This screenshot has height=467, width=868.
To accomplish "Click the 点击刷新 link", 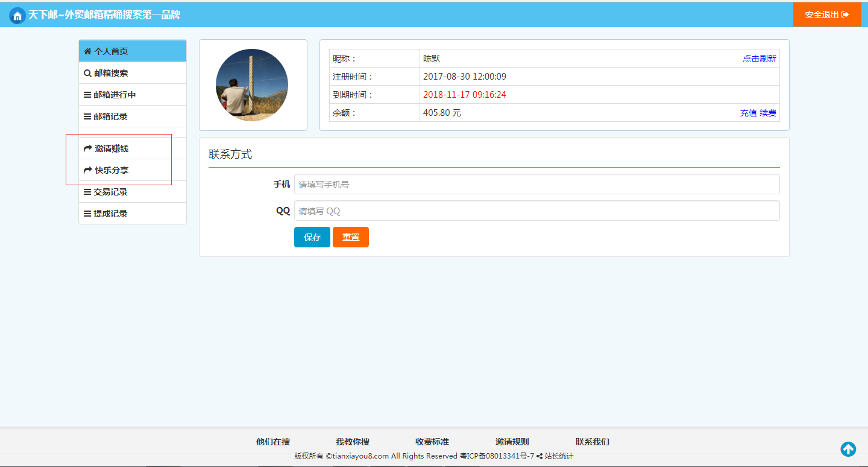I will pos(759,59).
